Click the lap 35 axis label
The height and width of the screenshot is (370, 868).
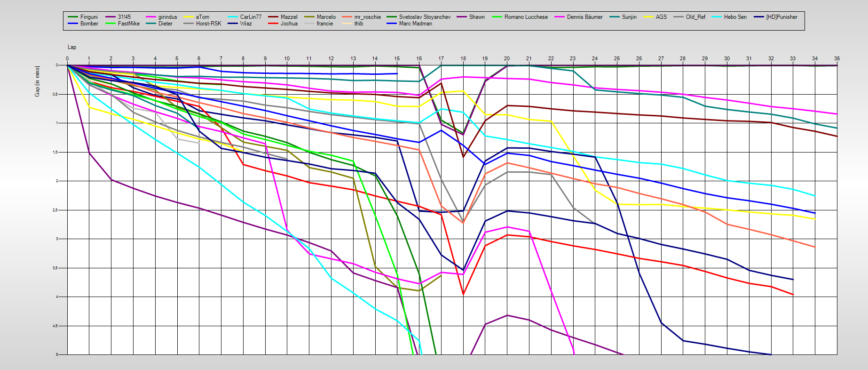(836, 59)
